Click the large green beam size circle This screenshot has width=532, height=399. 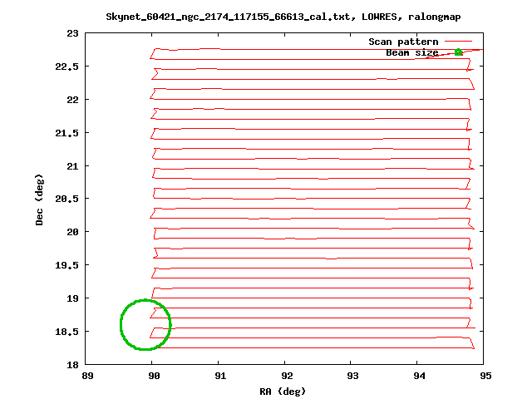pos(145,325)
